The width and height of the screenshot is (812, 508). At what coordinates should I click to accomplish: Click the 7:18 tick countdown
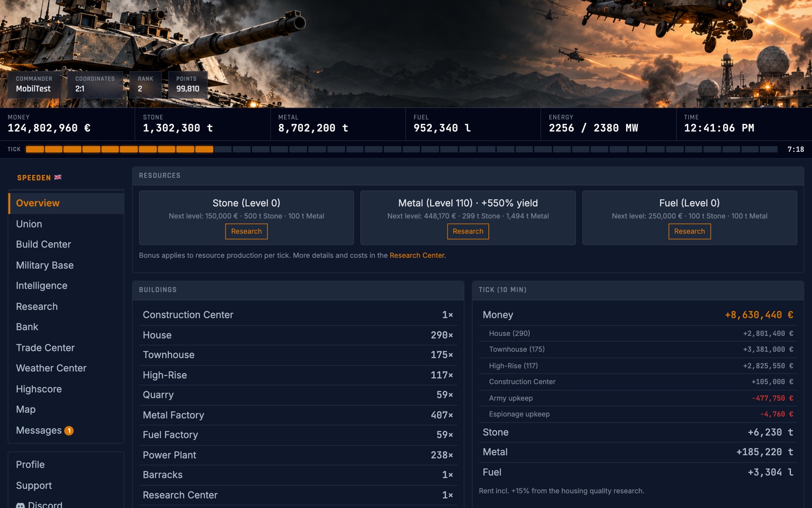tap(795, 149)
